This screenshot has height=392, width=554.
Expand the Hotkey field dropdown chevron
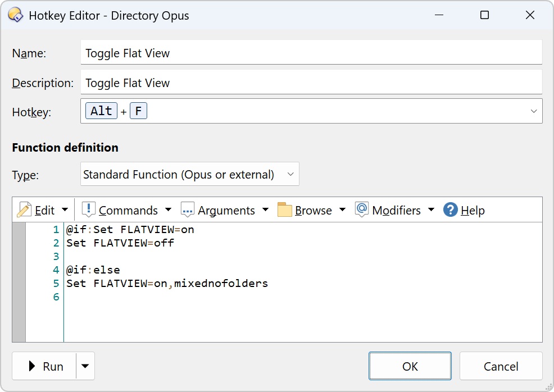pyautogui.click(x=534, y=111)
